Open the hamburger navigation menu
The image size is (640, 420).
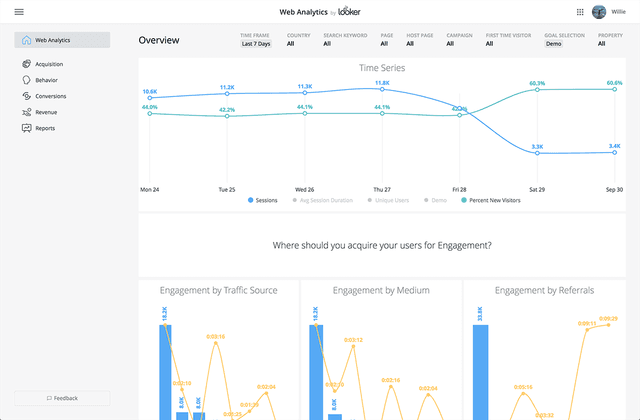click(19, 12)
